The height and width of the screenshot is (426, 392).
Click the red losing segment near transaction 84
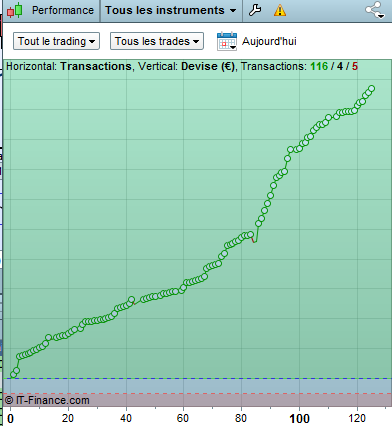pos(253,239)
